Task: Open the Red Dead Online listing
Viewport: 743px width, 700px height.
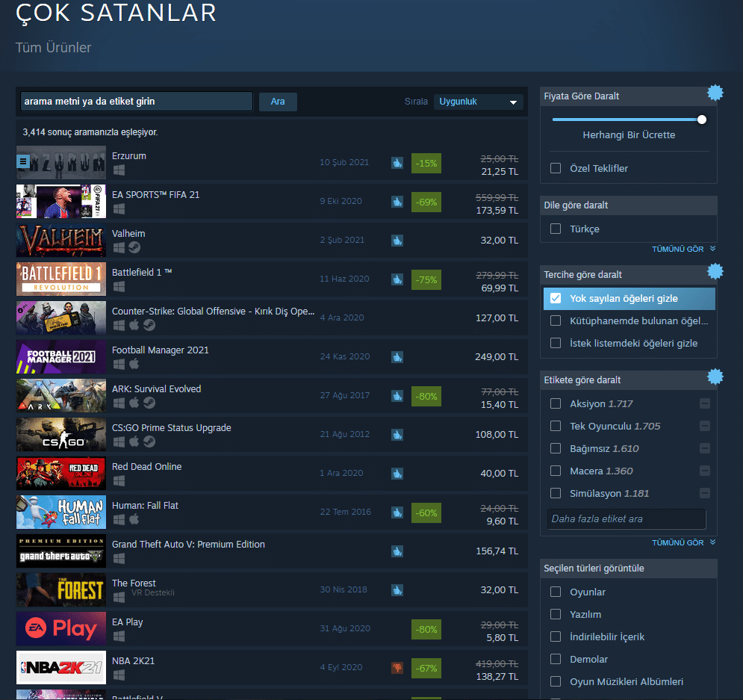Action: coord(272,474)
